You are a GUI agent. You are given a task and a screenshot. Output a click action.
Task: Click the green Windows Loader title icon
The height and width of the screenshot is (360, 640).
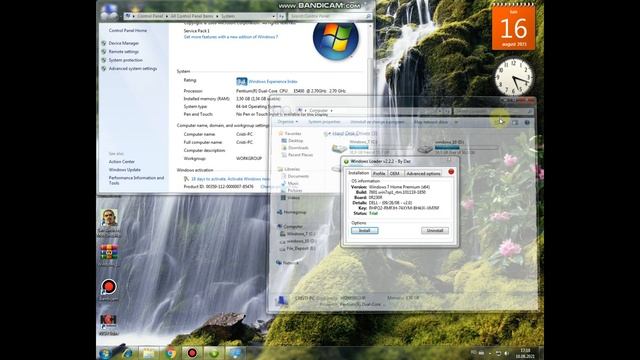[346, 162]
